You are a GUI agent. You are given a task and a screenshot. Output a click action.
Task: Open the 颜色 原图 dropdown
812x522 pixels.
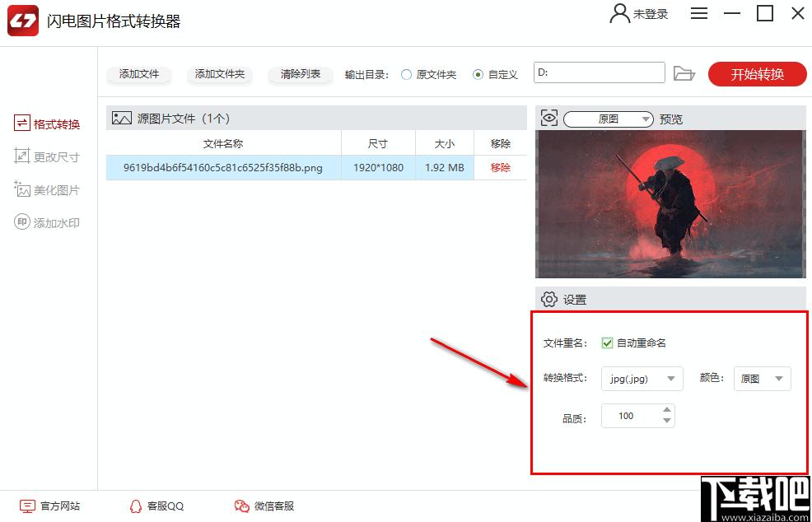pyautogui.click(x=763, y=379)
